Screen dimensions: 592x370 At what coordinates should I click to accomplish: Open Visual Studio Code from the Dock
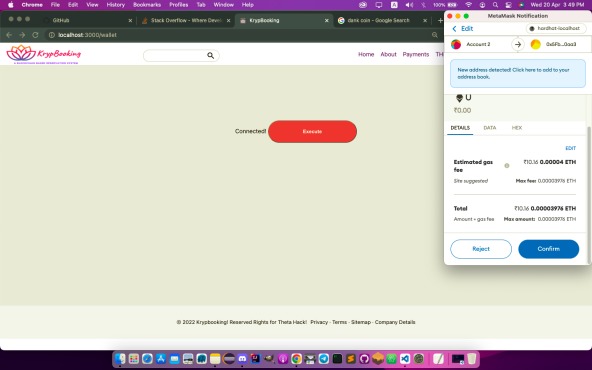[405, 358]
